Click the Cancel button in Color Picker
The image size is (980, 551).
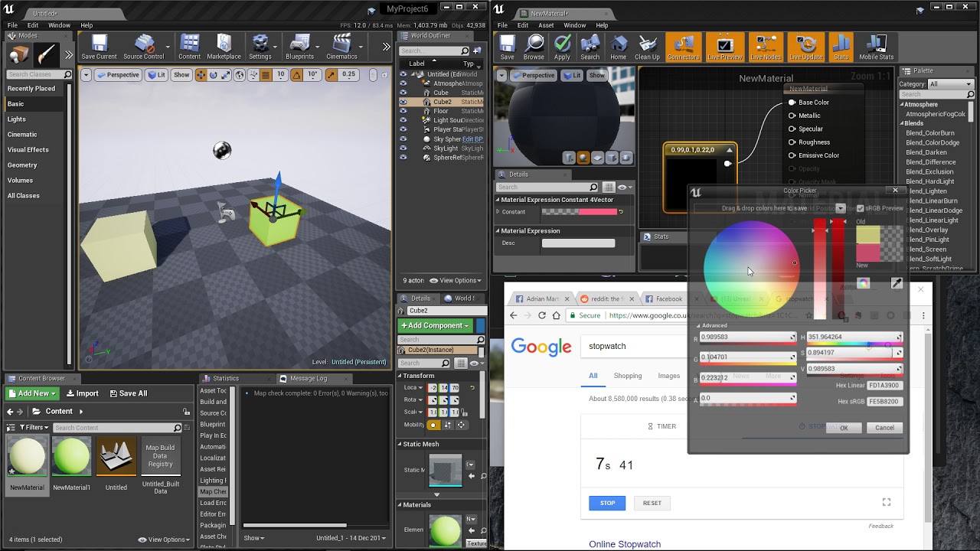[x=884, y=428]
